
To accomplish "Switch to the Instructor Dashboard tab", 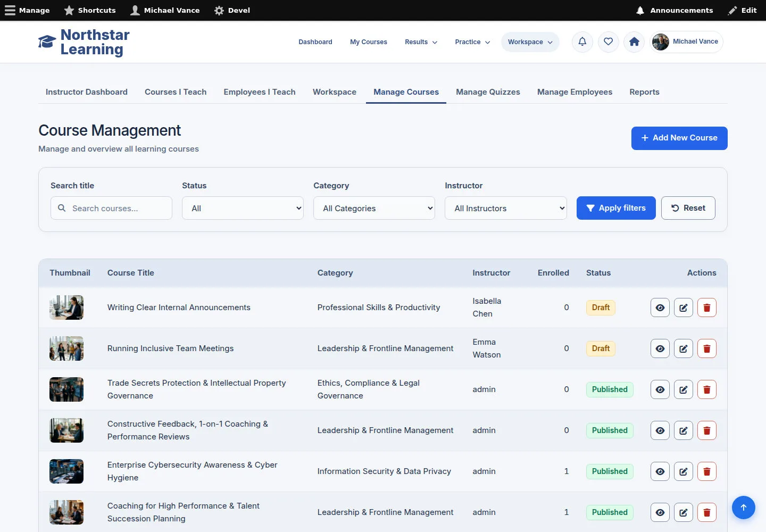I will click(x=87, y=92).
